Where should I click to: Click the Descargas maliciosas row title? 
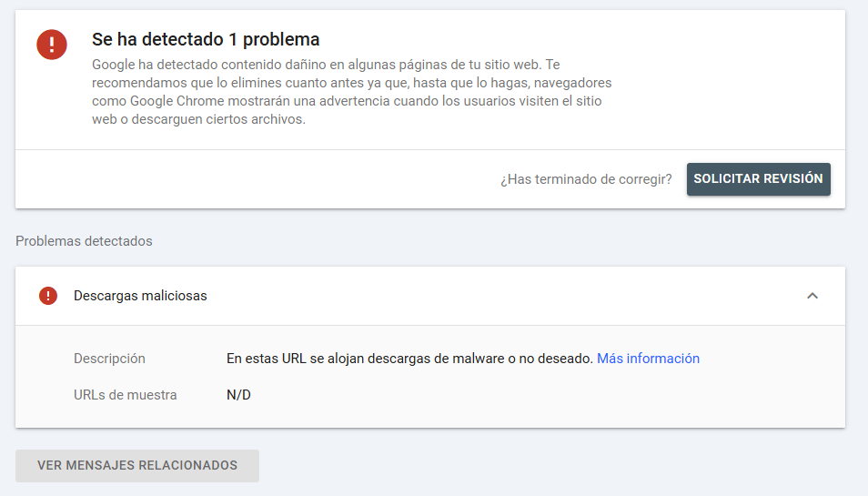click(x=140, y=296)
